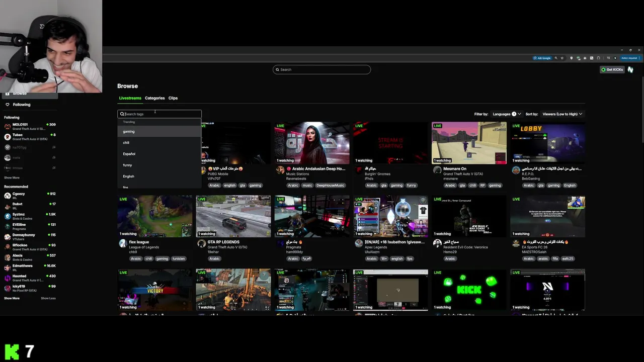Click Alexis's avatar in Recommended
Viewport: 644px width, 362px height.
(x=8, y=257)
